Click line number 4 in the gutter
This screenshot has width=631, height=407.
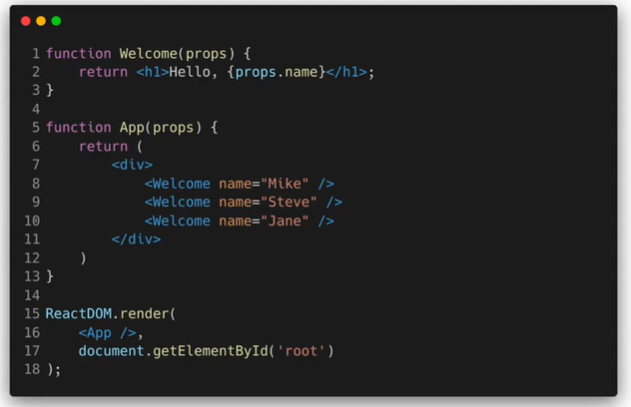[36, 109]
